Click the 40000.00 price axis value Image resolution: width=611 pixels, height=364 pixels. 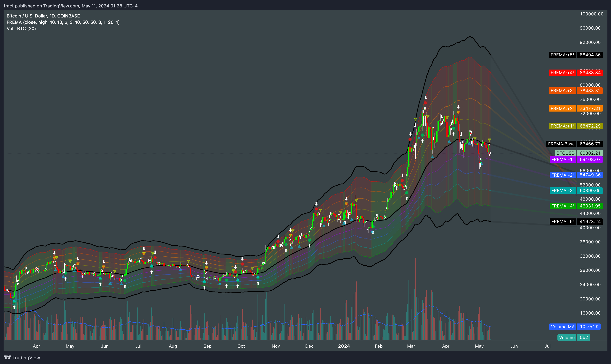pos(590,228)
